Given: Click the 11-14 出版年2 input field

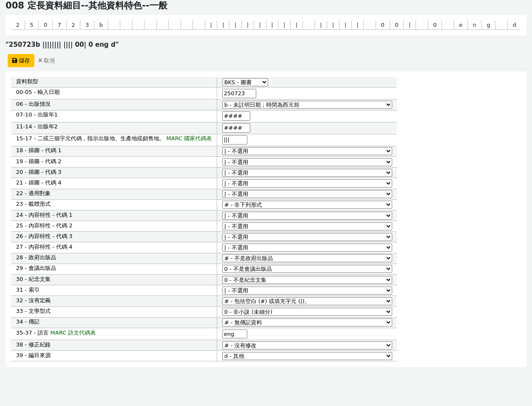Looking at the screenshot, I should pyautogui.click(x=236, y=128).
